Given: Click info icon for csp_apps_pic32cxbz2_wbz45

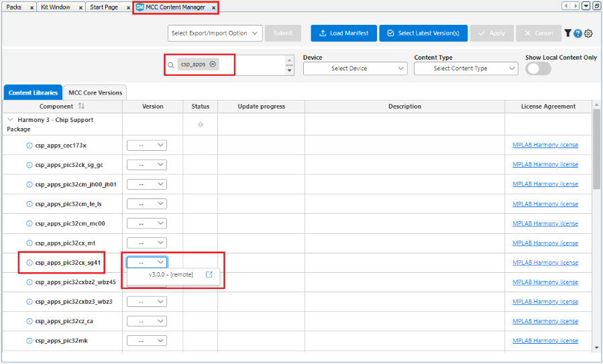Looking at the screenshot, I should (30, 282).
